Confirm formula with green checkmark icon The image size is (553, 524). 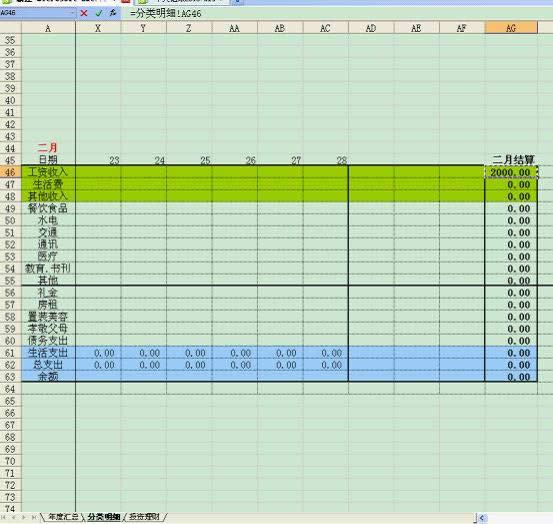[x=98, y=13]
